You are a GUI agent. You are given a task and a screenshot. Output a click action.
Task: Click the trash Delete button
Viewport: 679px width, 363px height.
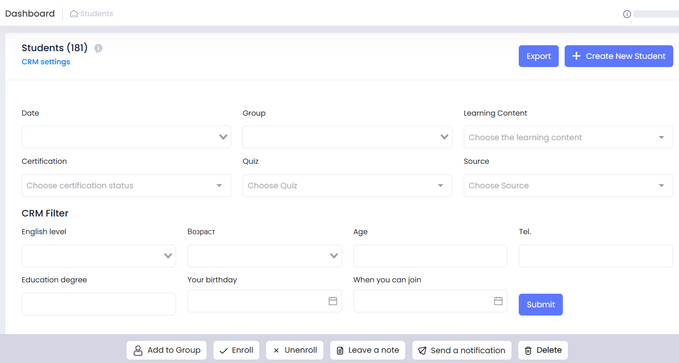[543, 350]
